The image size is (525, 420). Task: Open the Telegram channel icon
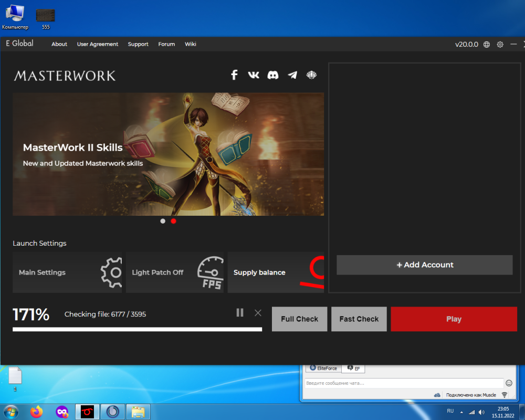point(292,75)
